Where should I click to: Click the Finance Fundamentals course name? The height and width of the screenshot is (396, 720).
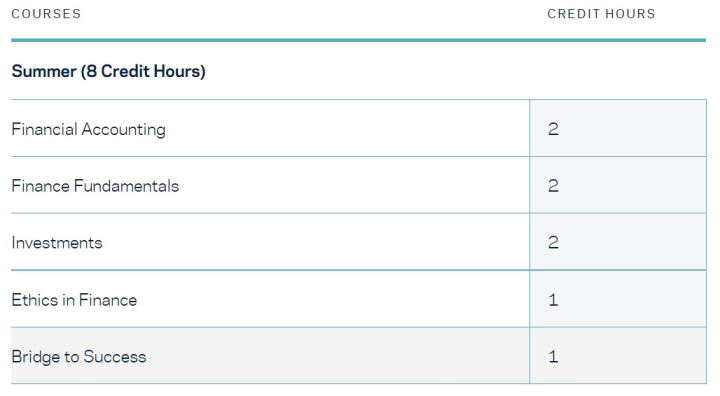point(95,186)
